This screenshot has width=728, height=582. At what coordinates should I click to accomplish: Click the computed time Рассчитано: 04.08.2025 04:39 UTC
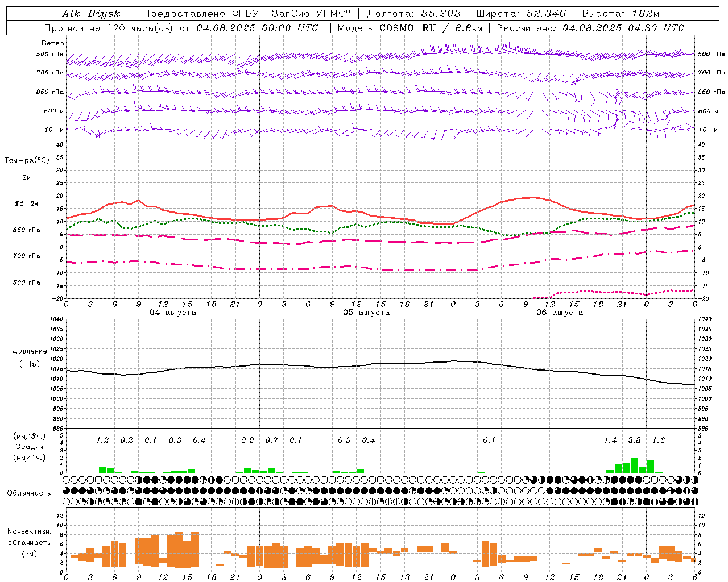click(590, 28)
